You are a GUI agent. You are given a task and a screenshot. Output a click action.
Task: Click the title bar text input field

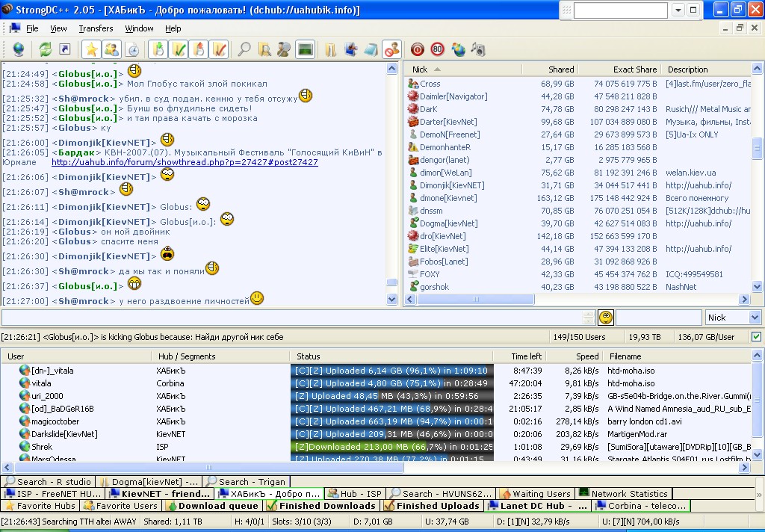pyautogui.click(x=621, y=10)
